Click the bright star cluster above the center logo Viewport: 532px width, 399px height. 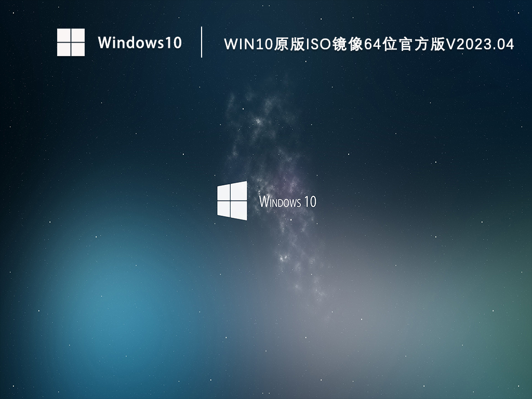pyautogui.click(x=258, y=122)
